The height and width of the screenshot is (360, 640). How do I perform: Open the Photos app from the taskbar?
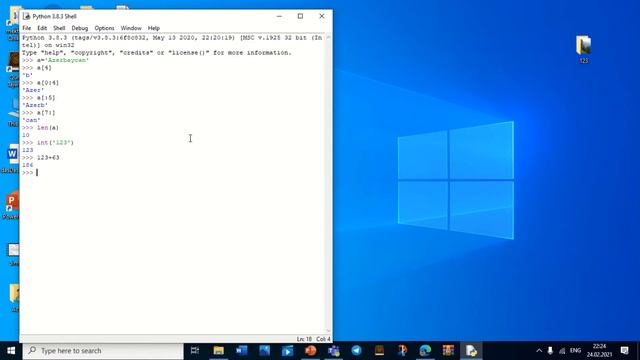coord(264,351)
